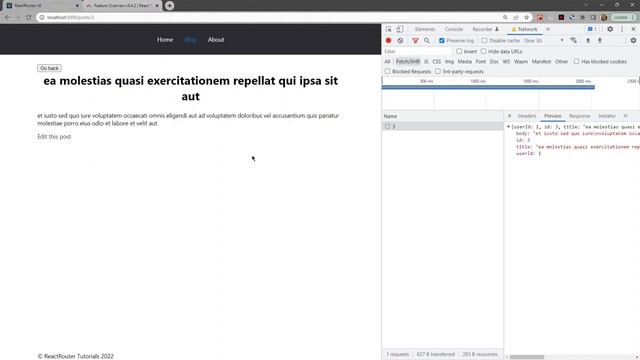Open the Initiator tab of the request
Screen dimensions: 640x360
pyautogui.click(x=607, y=116)
